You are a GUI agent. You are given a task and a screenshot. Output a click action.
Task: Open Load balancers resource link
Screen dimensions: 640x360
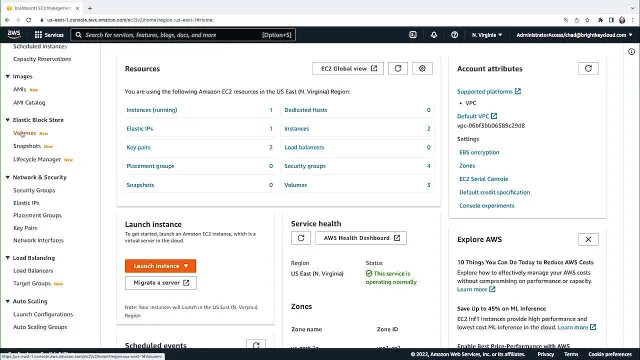coord(304,147)
